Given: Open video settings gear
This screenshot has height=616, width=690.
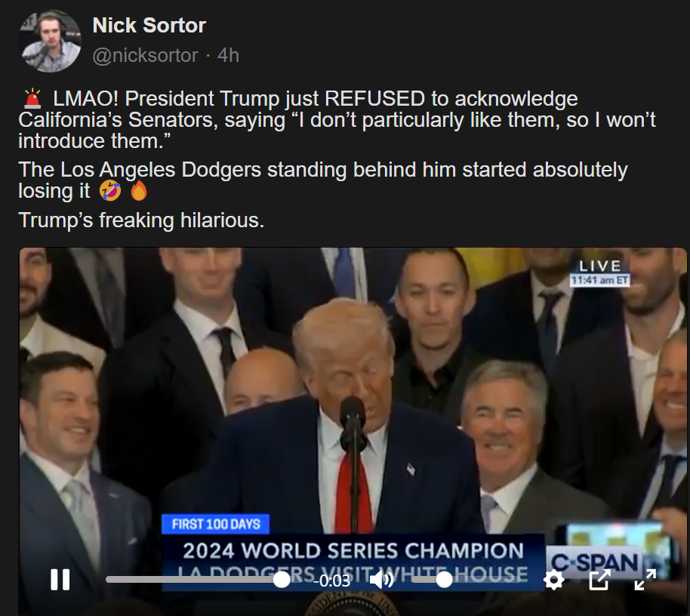Looking at the screenshot, I should point(554,580).
